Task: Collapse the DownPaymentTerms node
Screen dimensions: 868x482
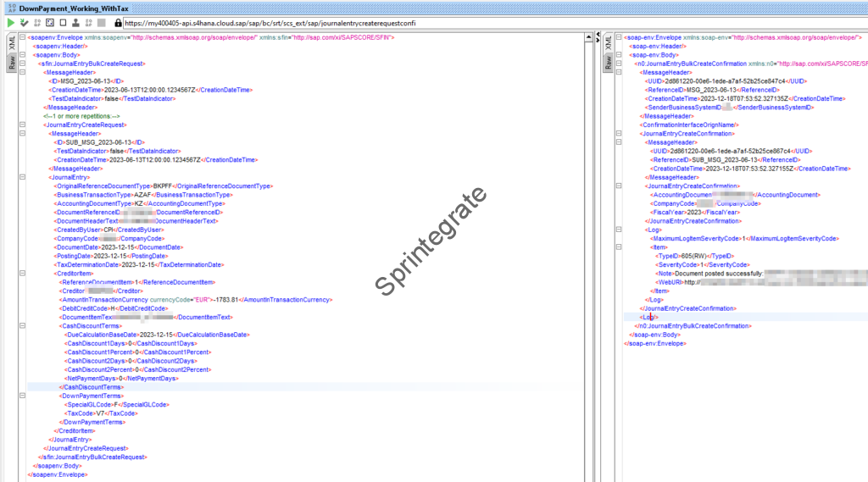Action: tap(23, 396)
